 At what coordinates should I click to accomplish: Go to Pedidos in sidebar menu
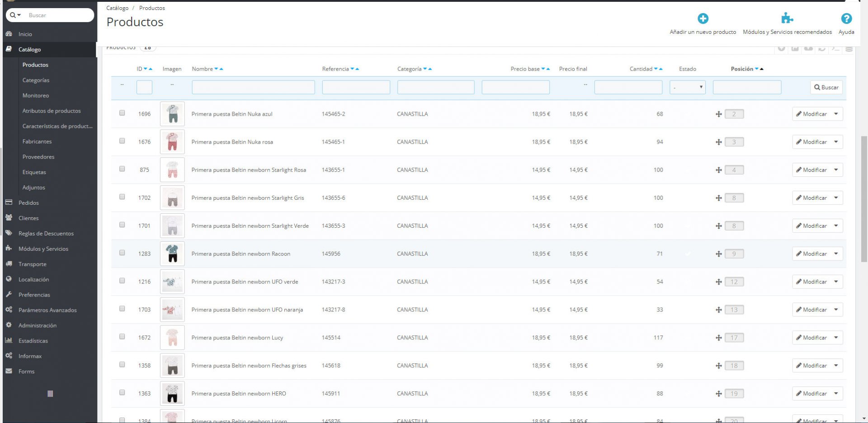pyautogui.click(x=28, y=203)
